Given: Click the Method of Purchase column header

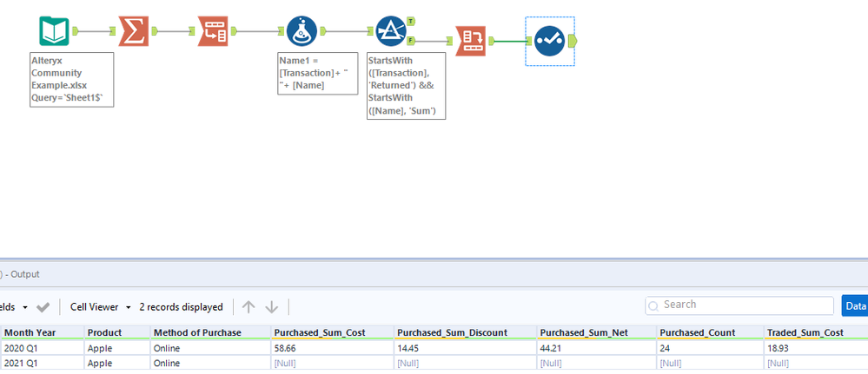Looking at the screenshot, I should [209, 332].
